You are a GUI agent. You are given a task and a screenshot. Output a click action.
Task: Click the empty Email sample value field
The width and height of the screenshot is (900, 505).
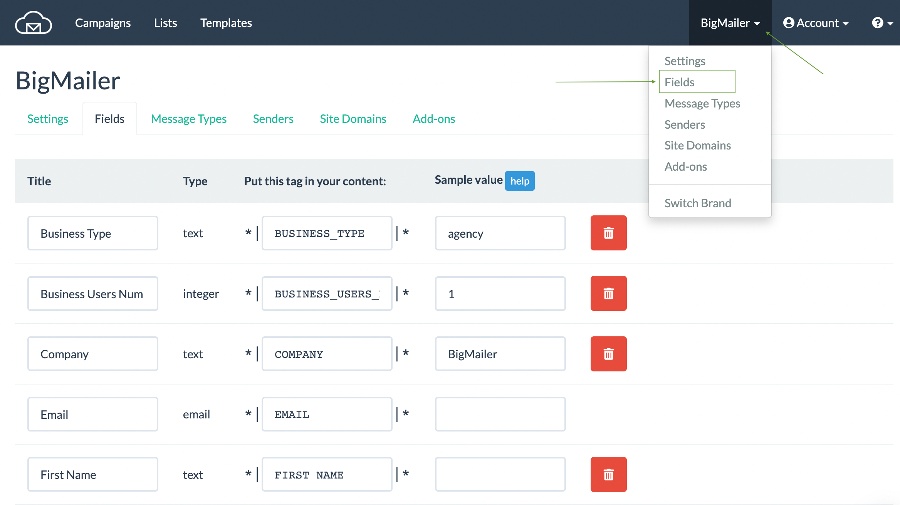(501, 414)
